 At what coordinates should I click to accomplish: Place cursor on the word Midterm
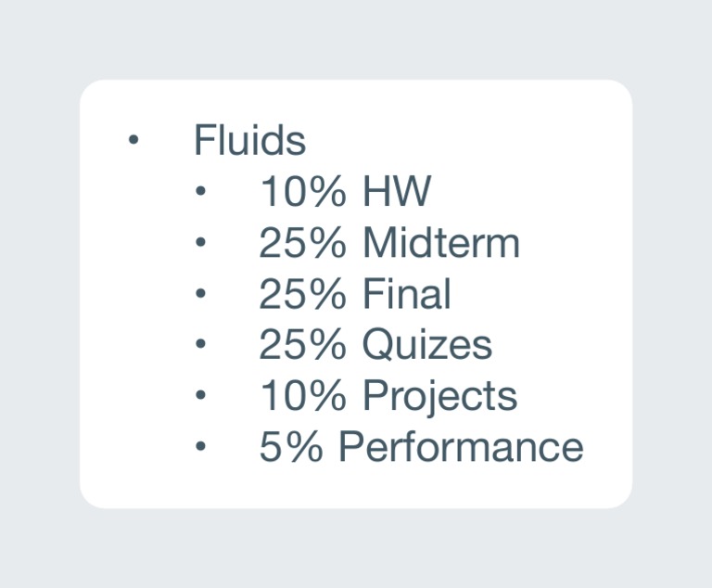440,243
